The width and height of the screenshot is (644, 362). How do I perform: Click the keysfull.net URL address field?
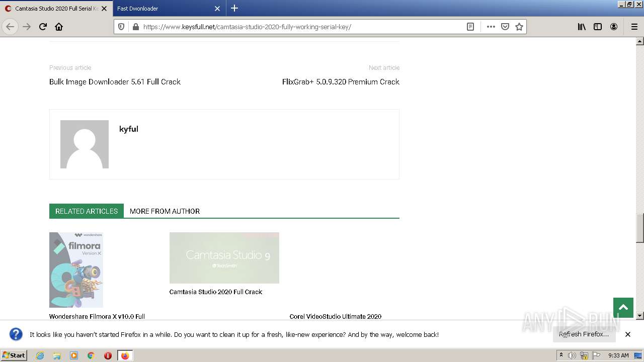302,27
